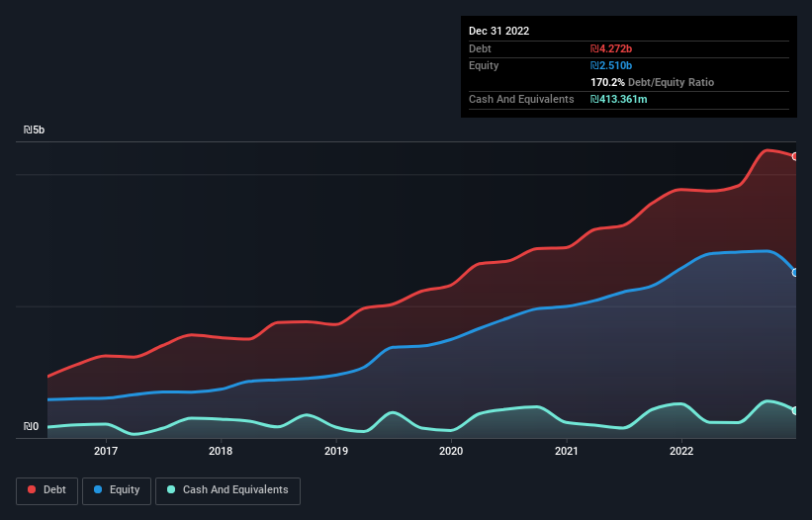The height and width of the screenshot is (520, 812).
Task: Click the 2022 x-axis label
Action: (x=681, y=451)
